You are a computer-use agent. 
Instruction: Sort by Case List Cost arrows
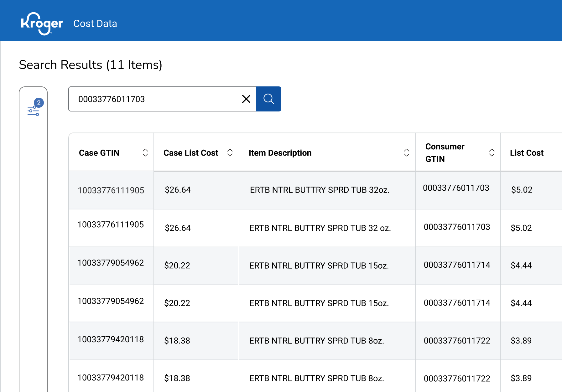(x=230, y=152)
